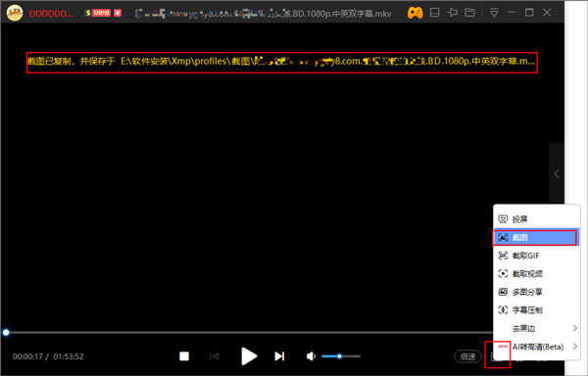588x376 pixels.
Task: Play the video
Action: [249, 356]
